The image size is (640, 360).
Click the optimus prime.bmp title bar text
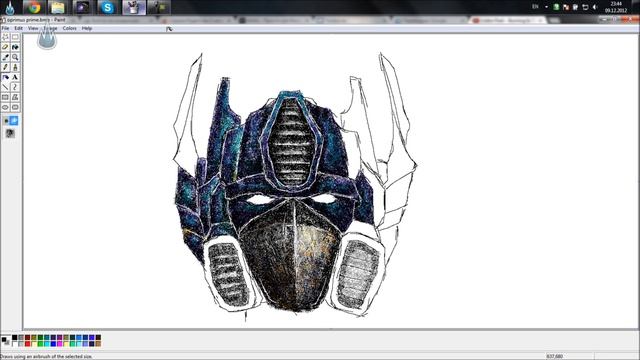(36, 20)
